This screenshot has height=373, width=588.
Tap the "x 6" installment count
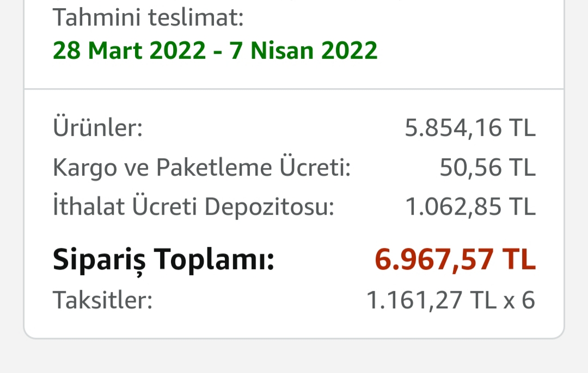pyautogui.click(x=519, y=300)
